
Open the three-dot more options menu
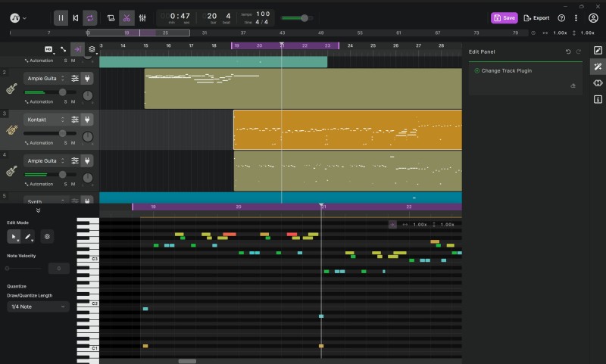[576, 17]
